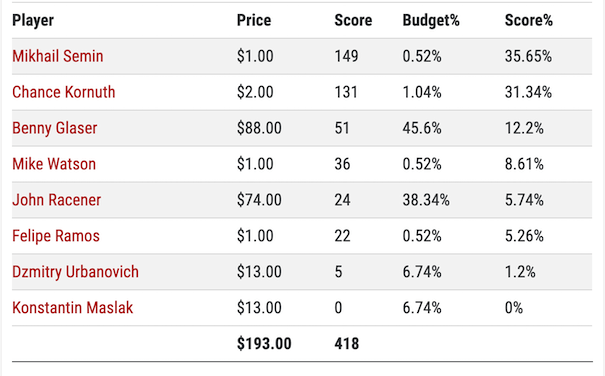Open Dzmitry Urbanovich player link
This screenshot has height=376, width=605.
[x=75, y=272]
